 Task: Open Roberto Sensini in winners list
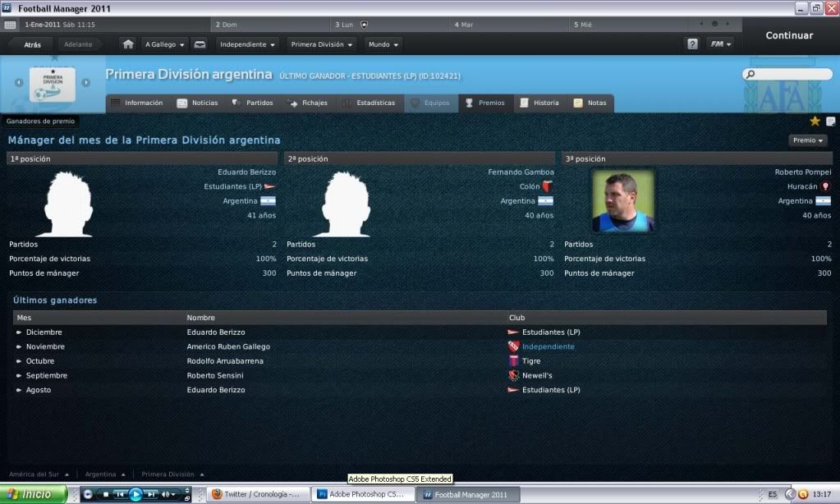(215, 375)
